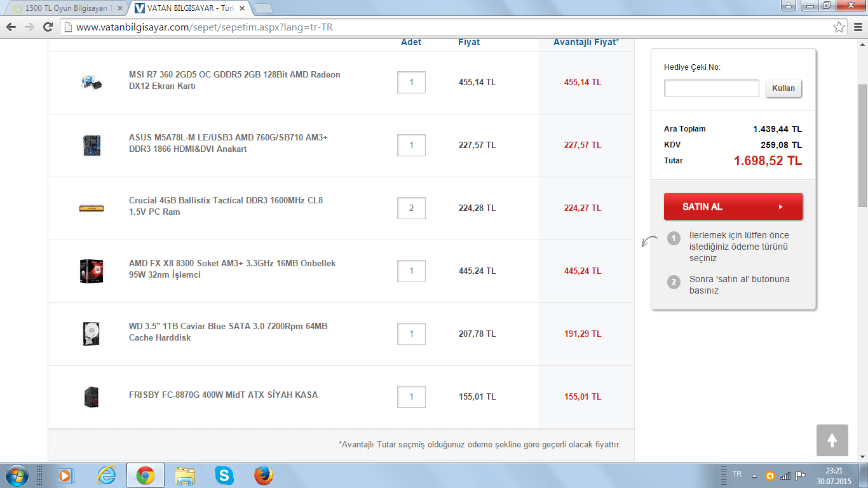The image size is (868, 488).
Task: Switch to the '1500 TL Oyun Bilgisayarı' tab
Action: coord(67,8)
